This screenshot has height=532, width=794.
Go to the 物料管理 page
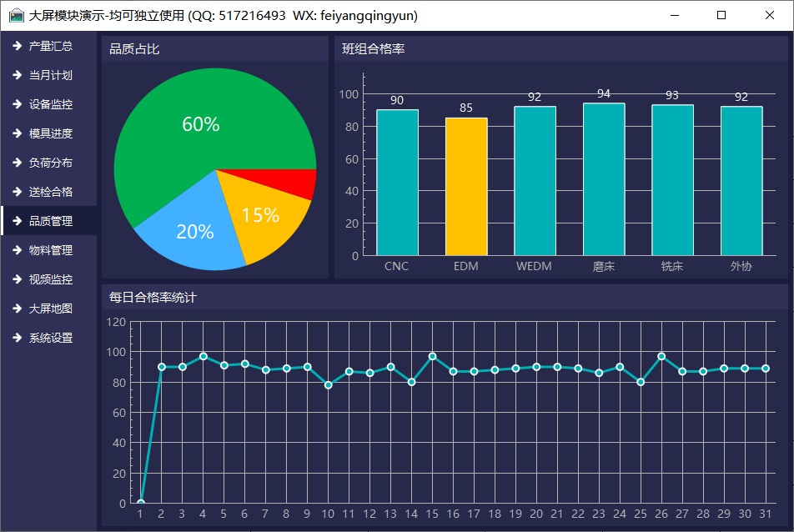click(50, 250)
